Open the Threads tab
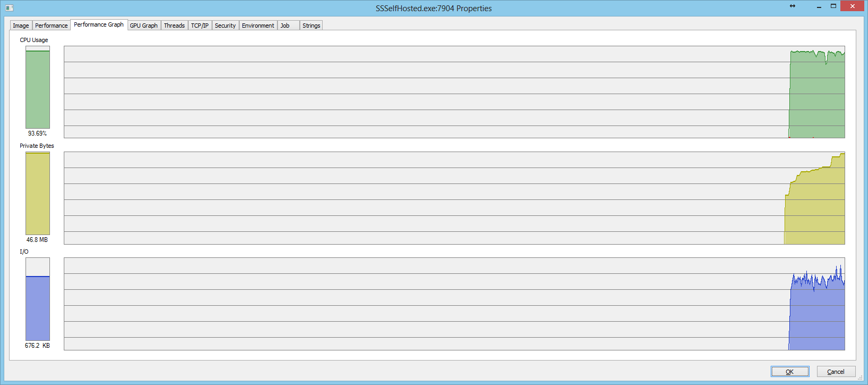 pos(174,26)
